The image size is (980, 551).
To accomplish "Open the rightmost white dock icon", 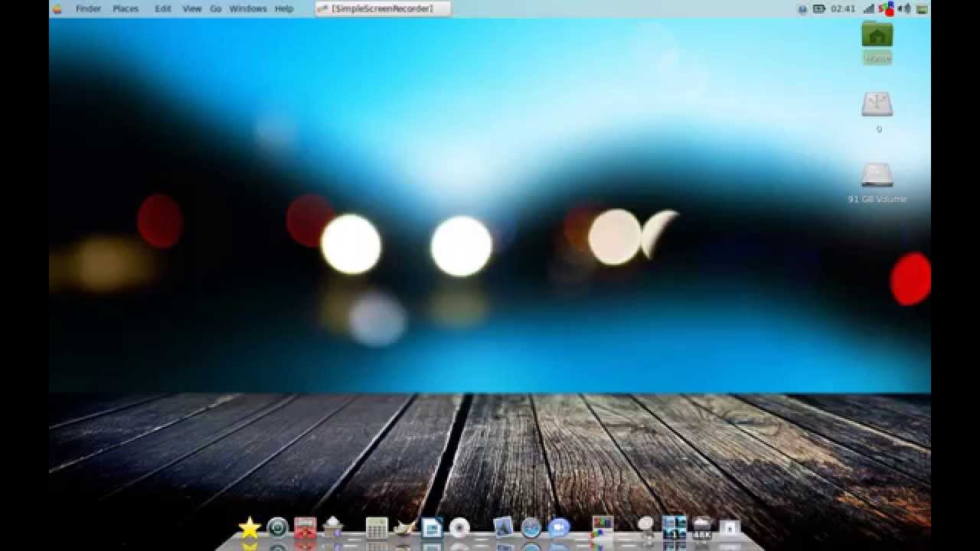I will coord(730,527).
